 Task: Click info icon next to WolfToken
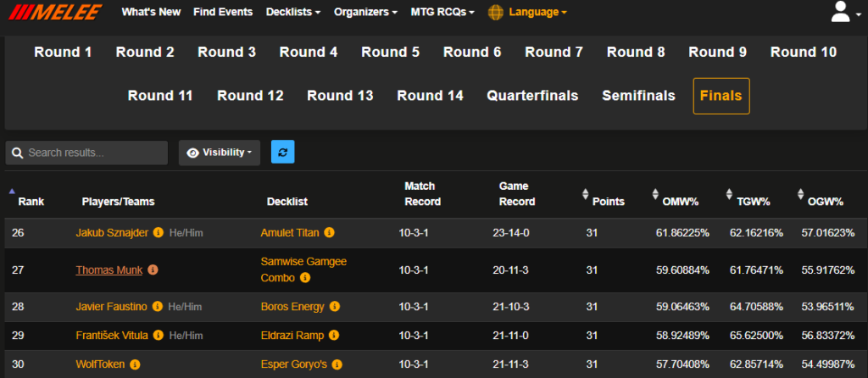(135, 364)
